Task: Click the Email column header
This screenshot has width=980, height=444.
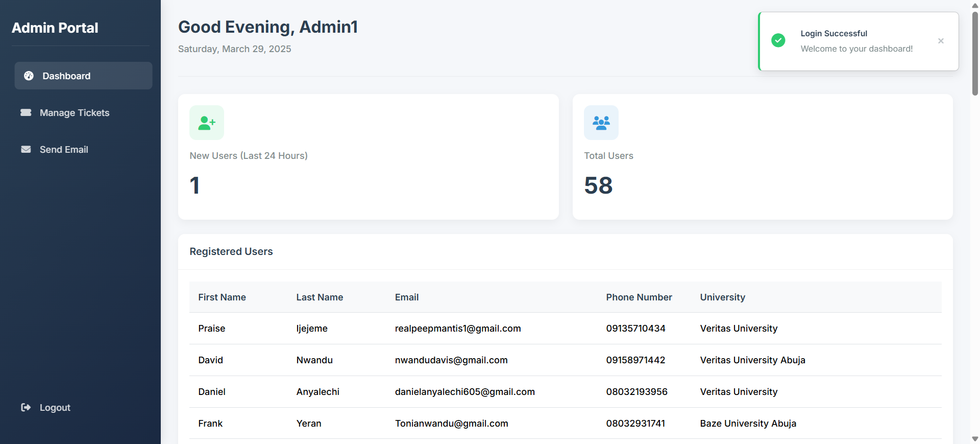Action: tap(407, 297)
